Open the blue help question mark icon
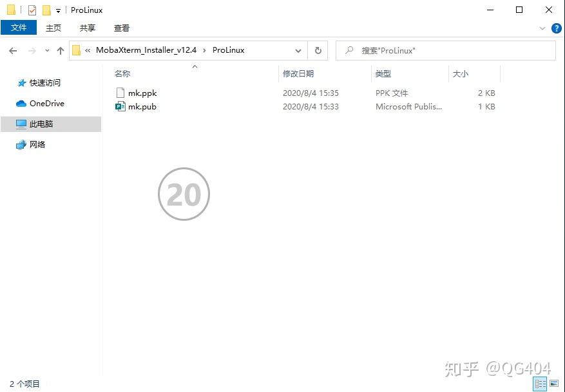The height and width of the screenshot is (392, 565). coord(557,28)
